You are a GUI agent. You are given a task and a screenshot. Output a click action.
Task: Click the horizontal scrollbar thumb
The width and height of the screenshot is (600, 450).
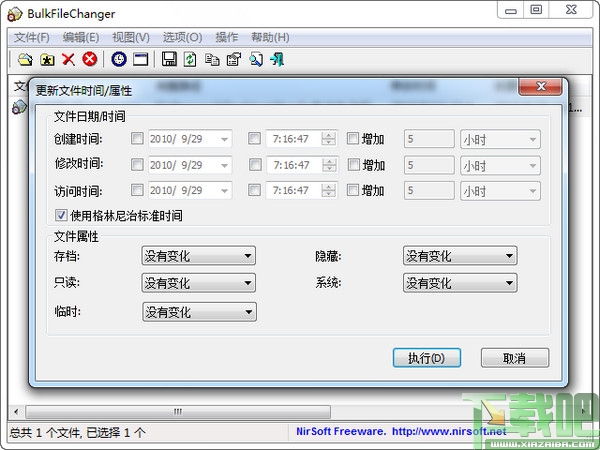[178, 412]
